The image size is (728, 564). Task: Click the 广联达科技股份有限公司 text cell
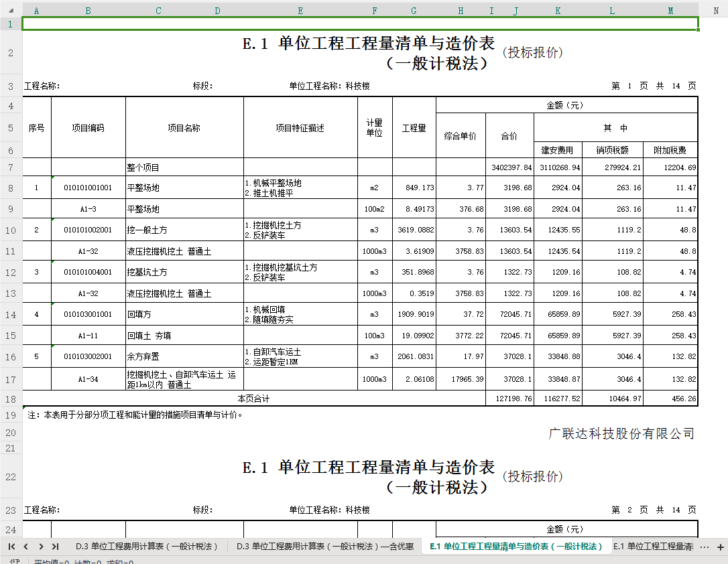tap(621, 433)
